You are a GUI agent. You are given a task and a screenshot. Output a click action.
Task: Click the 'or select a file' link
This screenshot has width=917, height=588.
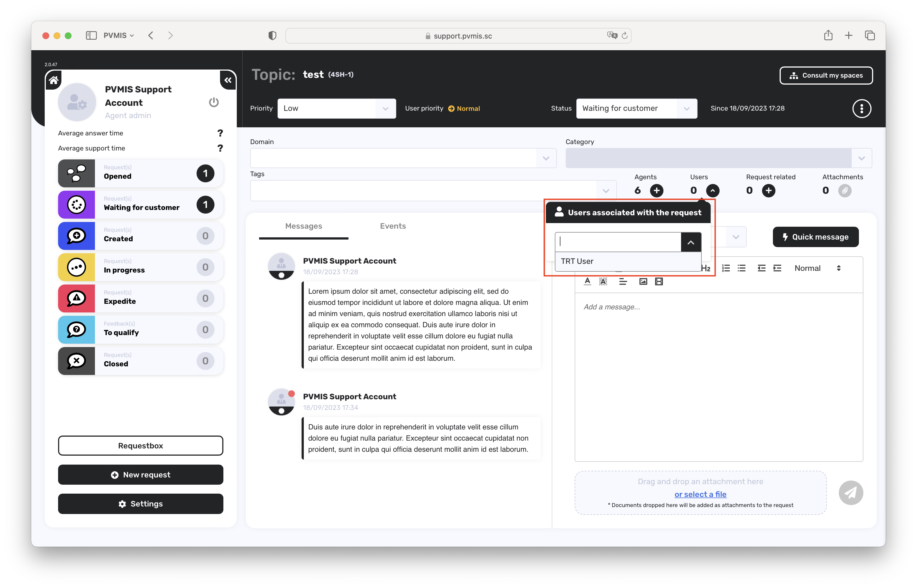[700, 494]
